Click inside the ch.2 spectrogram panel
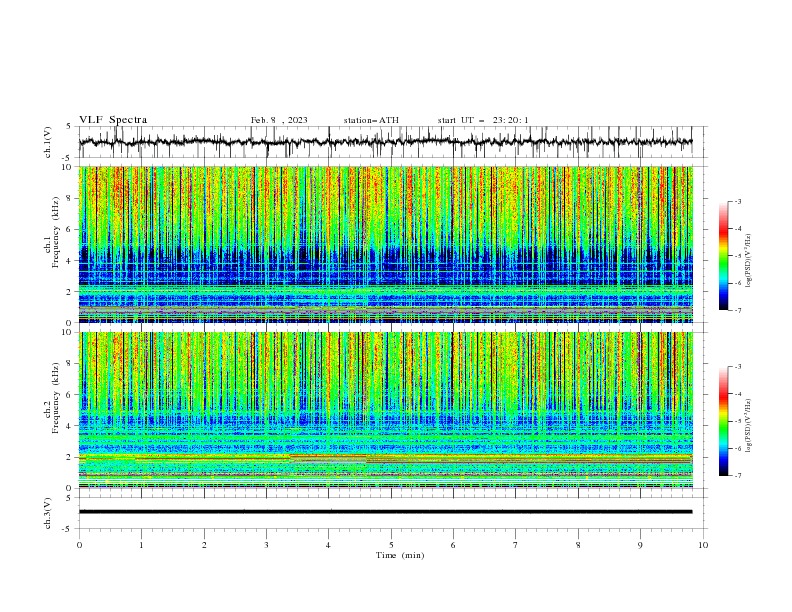The height and width of the screenshot is (612, 792). (385, 410)
